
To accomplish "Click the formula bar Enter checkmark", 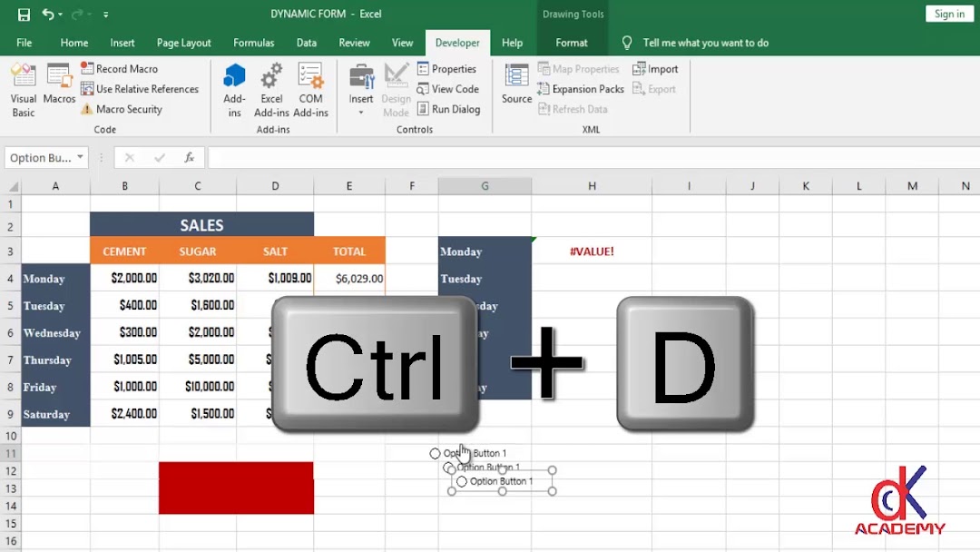I will pos(160,158).
